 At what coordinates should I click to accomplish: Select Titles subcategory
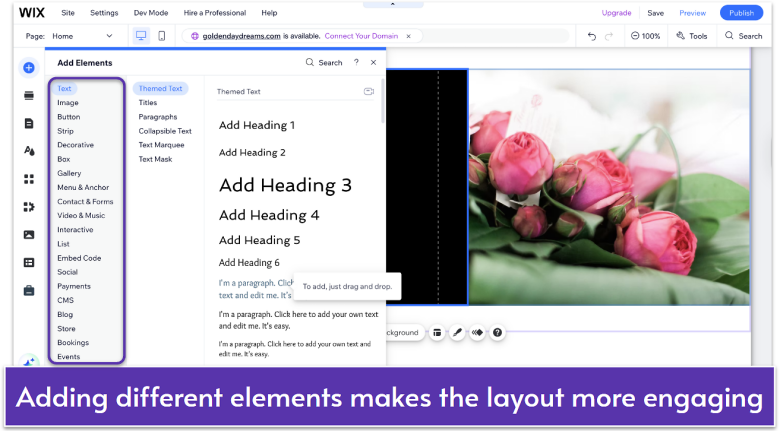tap(148, 103)
